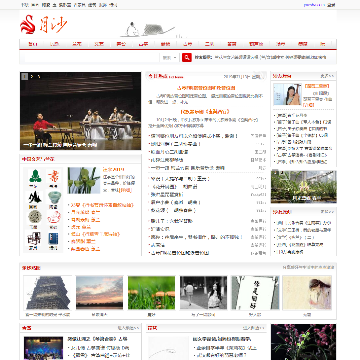
Task: Open the black-and-white girl gallery photo
Action: (x=203, y=293)
